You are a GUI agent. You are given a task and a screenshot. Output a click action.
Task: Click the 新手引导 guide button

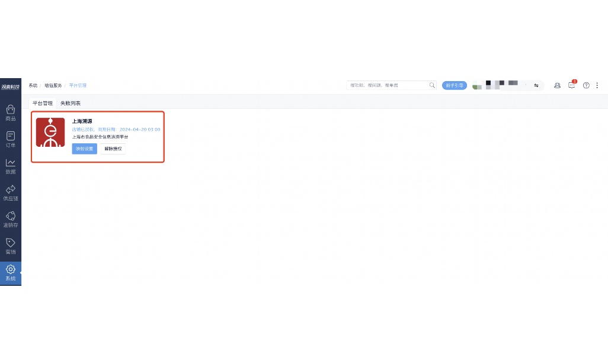pos(455,85)
